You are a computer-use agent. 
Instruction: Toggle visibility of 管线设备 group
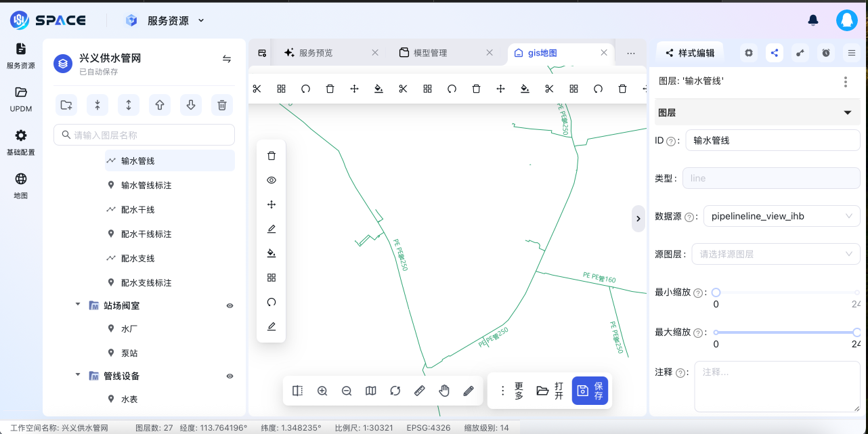pyautogui.click(x=230, y=376)
